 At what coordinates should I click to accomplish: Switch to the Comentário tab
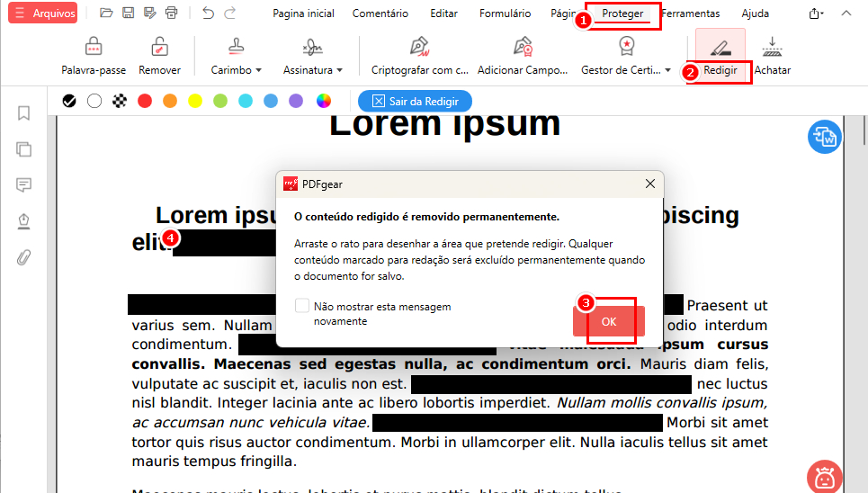[x=380, y=13]
